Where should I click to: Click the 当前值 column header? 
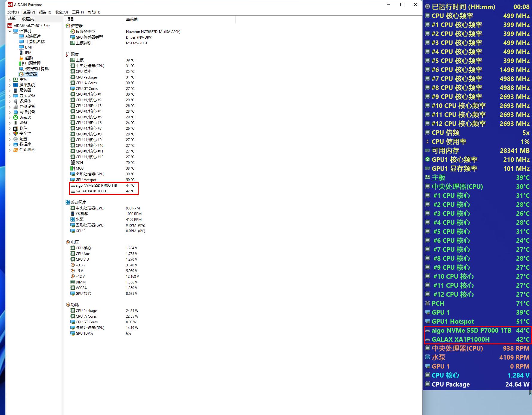[x=132, y=19]
